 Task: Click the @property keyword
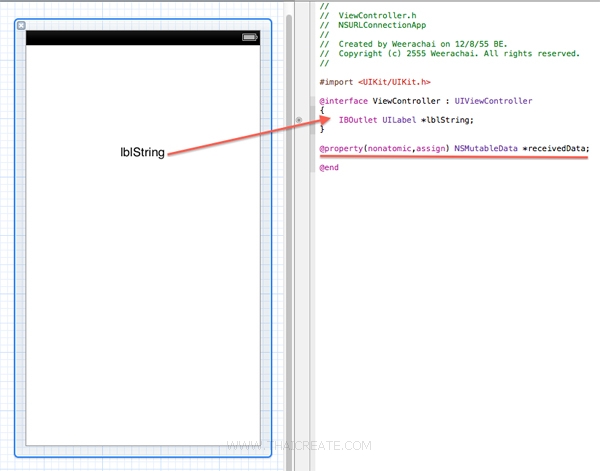(341, 148)
